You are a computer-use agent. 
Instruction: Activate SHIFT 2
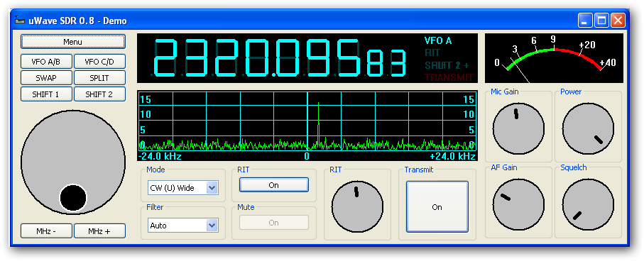[x=99, y=94]
